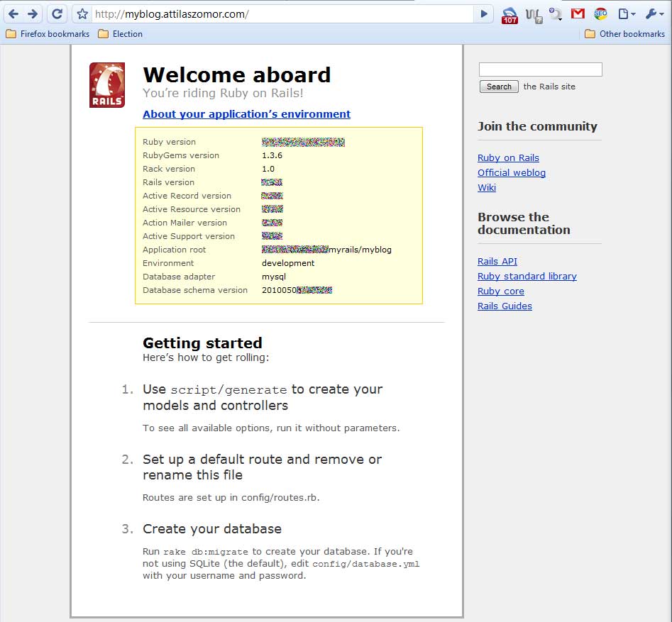Open the Ruby standard library link
Viewport: 672px width, 622px height.
click(527, 277)
